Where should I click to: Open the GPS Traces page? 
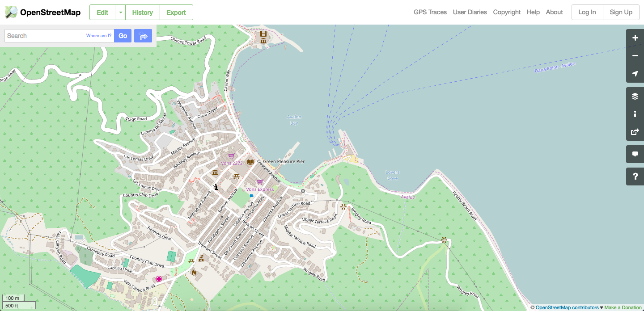tap(430, 12)
